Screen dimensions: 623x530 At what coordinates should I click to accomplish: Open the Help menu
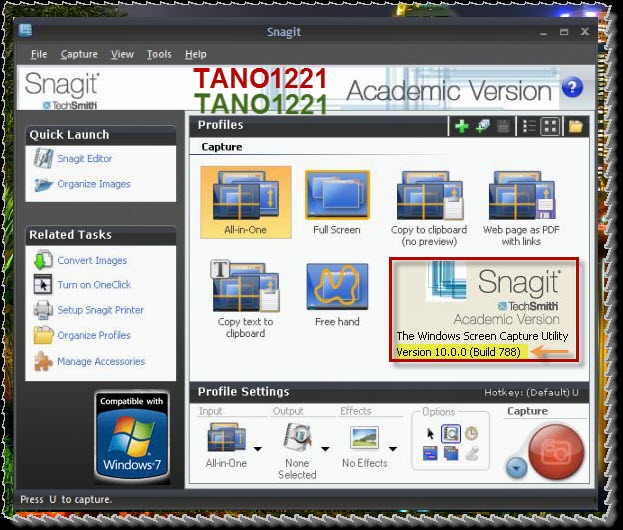(x=195, y=54)
